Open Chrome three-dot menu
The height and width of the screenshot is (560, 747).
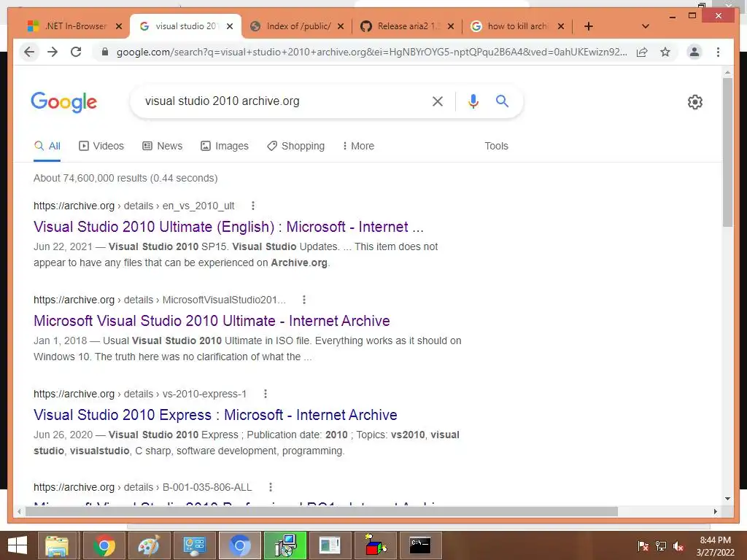pyautogui.click(x=718, y=52)
